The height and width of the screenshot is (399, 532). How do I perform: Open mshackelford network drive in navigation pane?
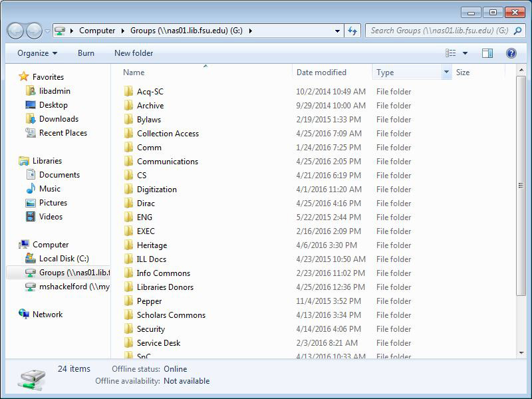68,287
